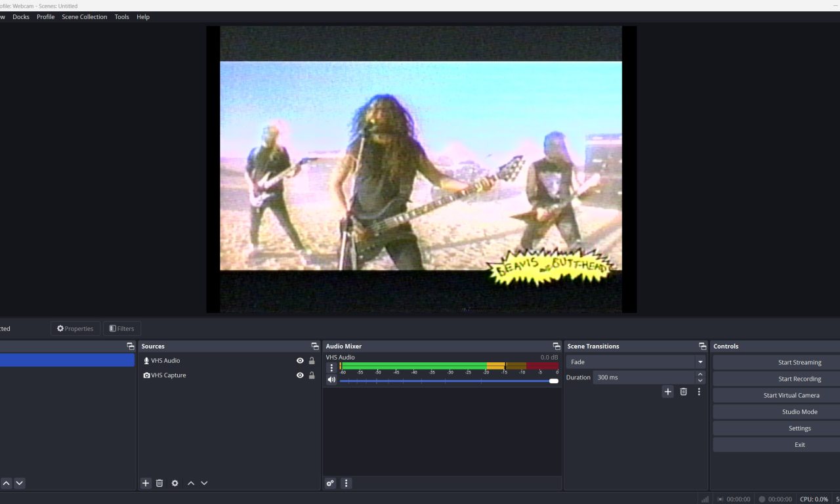The image size is (840, 504).
Task: Add a new source with plus icon
Action: [146, 483]
